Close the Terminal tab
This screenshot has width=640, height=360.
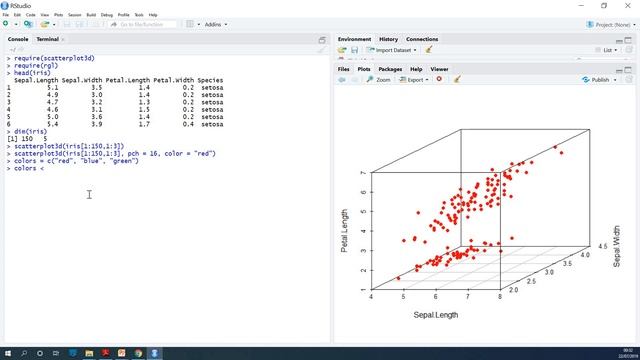[63, 40]
